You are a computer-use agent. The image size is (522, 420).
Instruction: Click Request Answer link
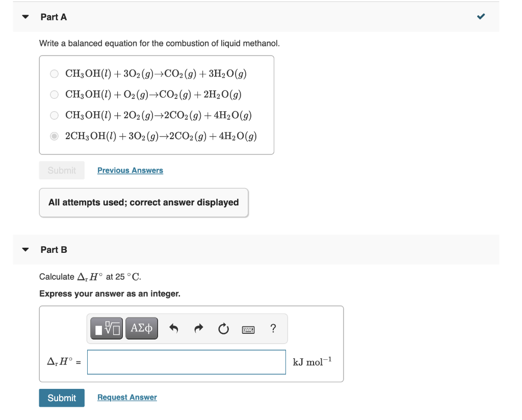[x=126, y=398]
